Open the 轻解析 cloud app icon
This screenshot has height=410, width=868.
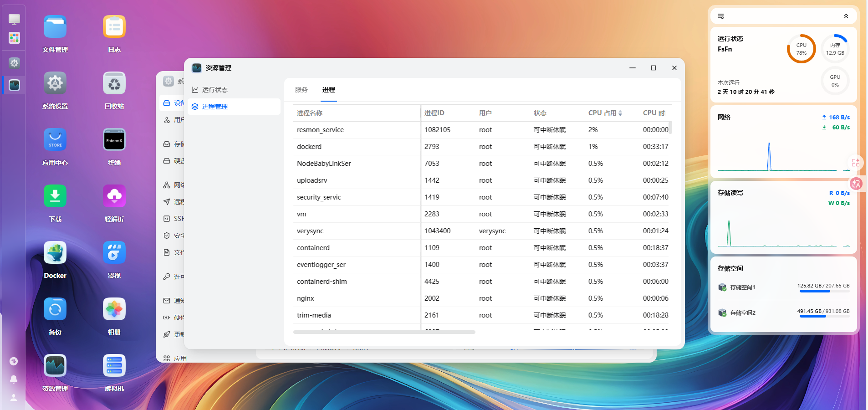coord(114,196)
